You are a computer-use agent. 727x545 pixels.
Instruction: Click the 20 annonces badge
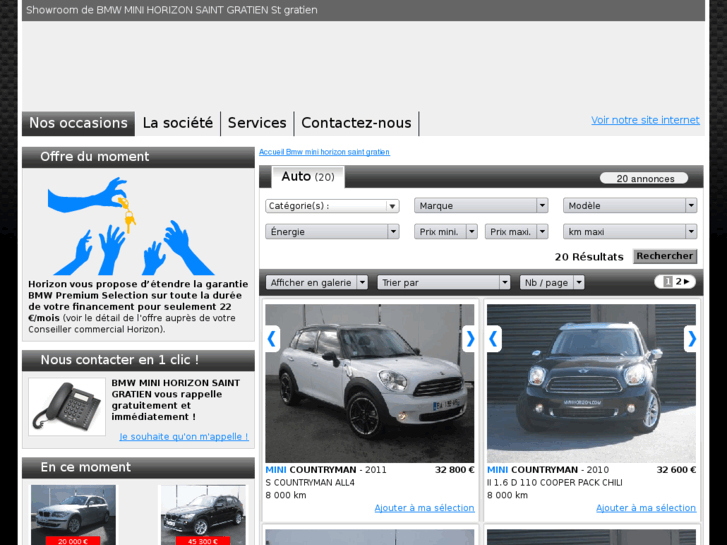pos(644,179)
